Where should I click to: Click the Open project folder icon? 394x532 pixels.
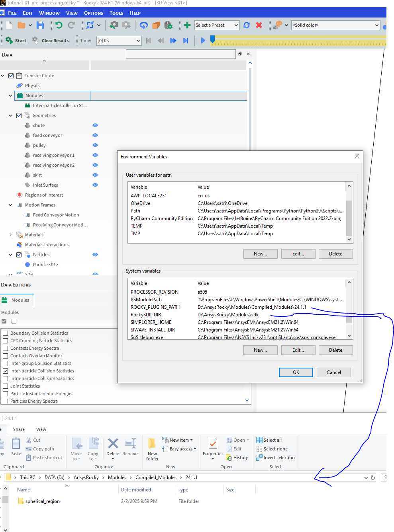pos(22,25)
